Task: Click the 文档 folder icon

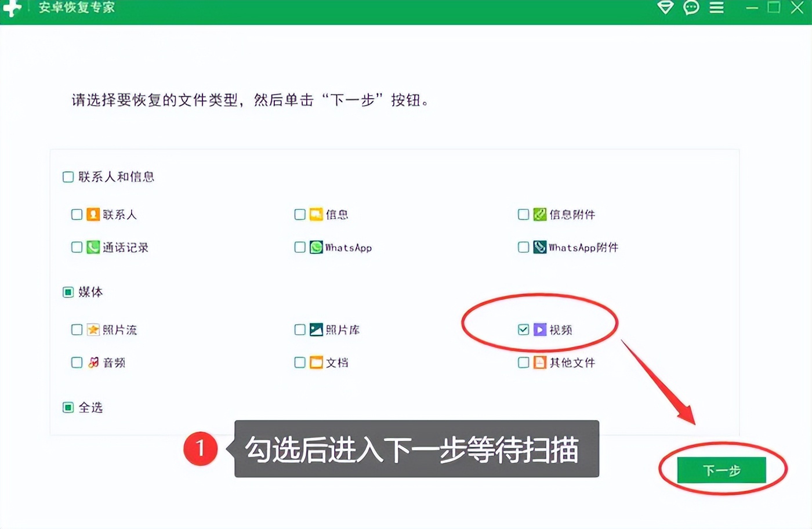Action: (316, 363)
